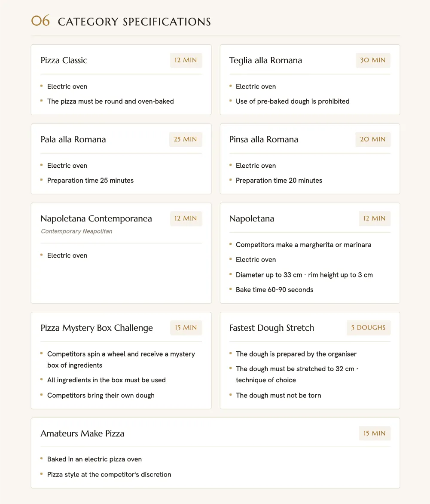
Task: Select the 12 MIN badge on Pizza Classic
Action: [x=186, y=60]
